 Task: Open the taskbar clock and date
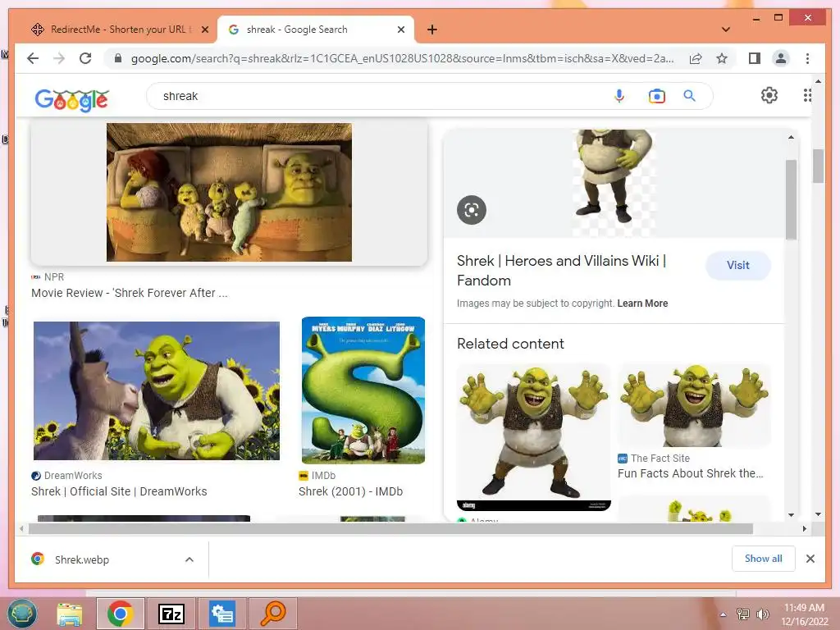[x=804, y=614]
